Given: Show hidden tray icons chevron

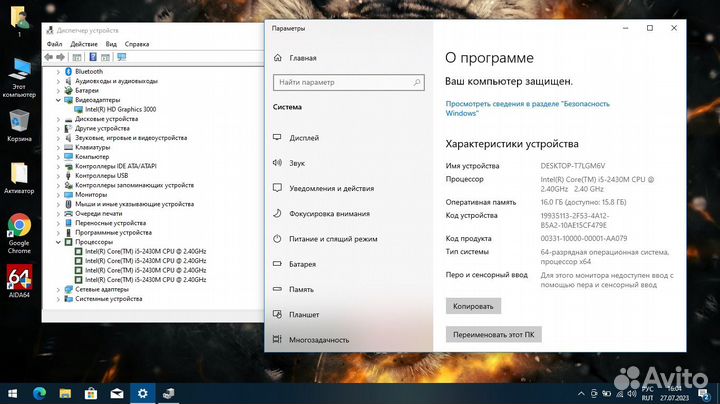Looking at the screenshot, I should [581, 393].
